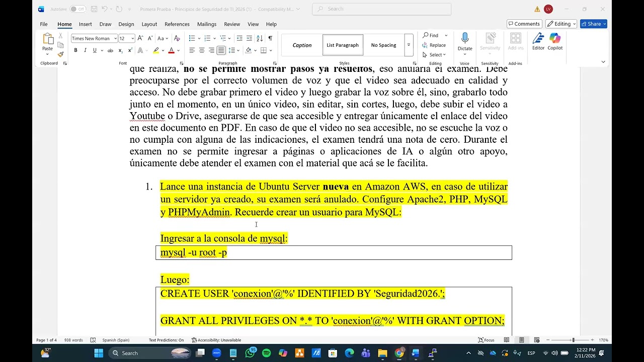Click the increase indent icon
644x362 pixels.
coord(249,38)
